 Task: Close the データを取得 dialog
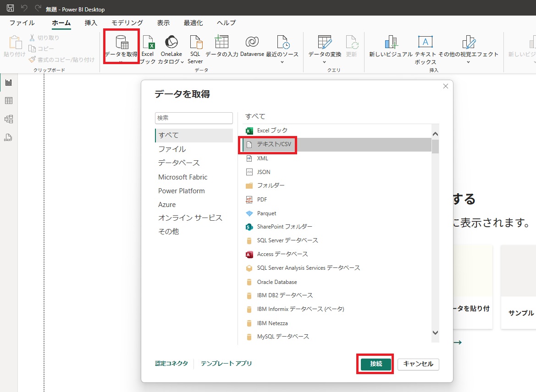coord(445,86)
